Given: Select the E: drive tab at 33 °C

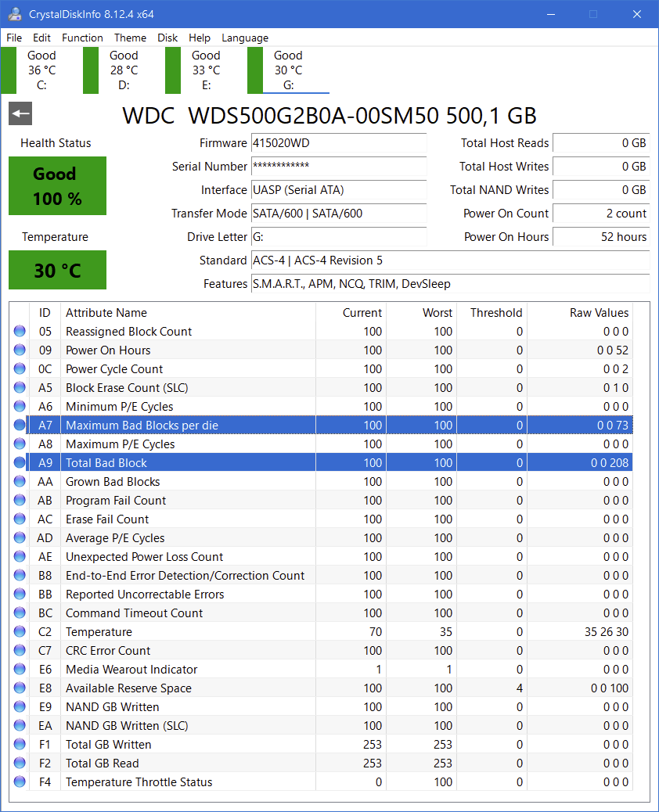Looking at the screenshot, I should (x=205, y=70).
